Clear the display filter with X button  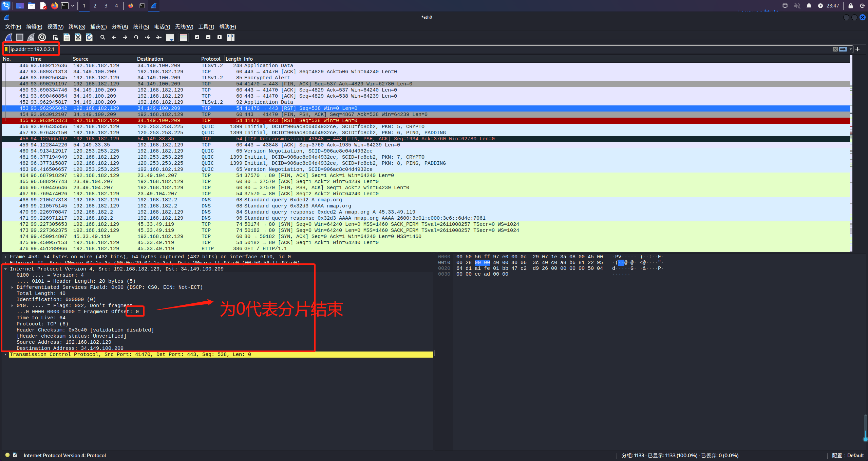835,49
